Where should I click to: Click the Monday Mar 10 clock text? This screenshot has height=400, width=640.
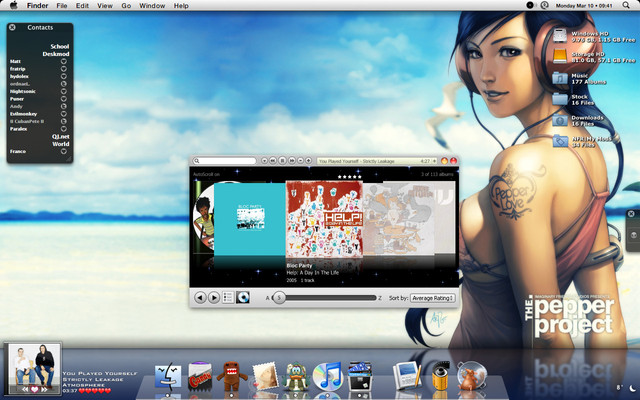click(x=584, y=6)
